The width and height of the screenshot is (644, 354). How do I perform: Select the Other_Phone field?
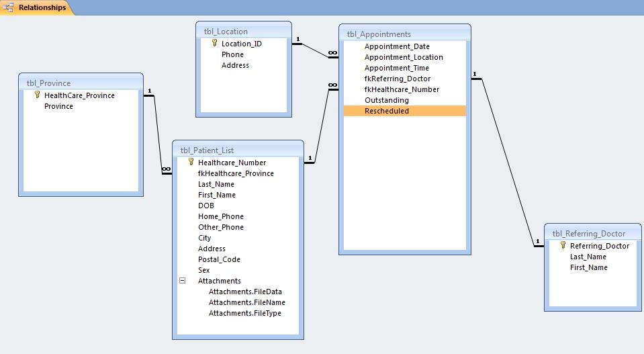(x=238, y=227)
